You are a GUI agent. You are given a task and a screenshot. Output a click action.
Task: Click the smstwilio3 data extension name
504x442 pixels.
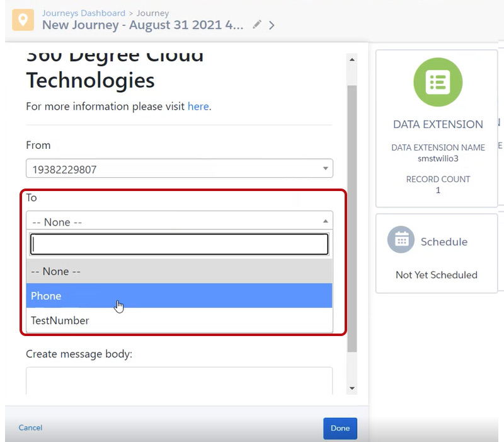click(x=438, y=158)
